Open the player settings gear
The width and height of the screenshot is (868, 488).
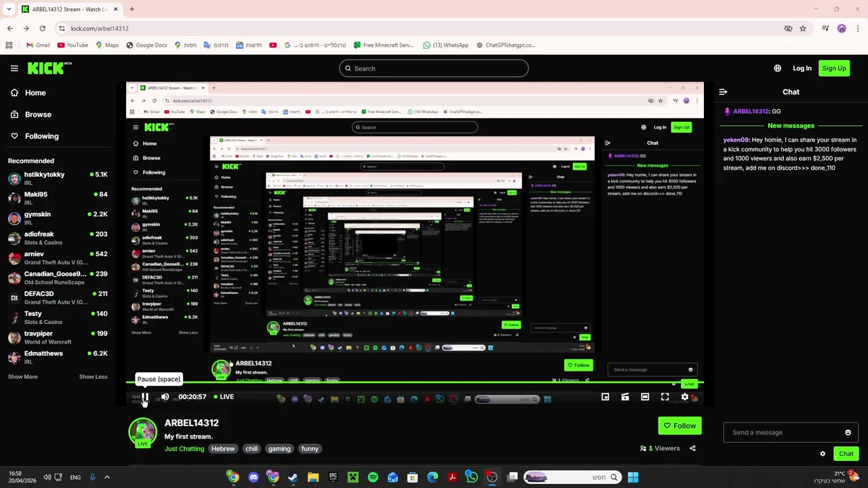click(x=685, y=397)
